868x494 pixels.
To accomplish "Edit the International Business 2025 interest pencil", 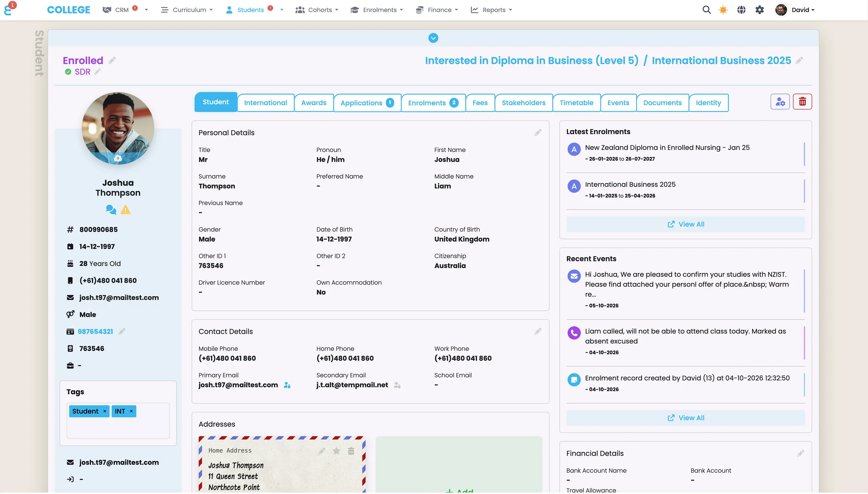I will pos(799,60).
